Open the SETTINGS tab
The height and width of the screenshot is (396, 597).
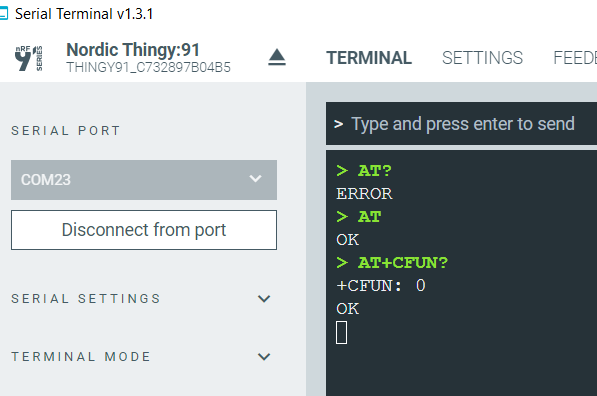[x=482, y=58]
